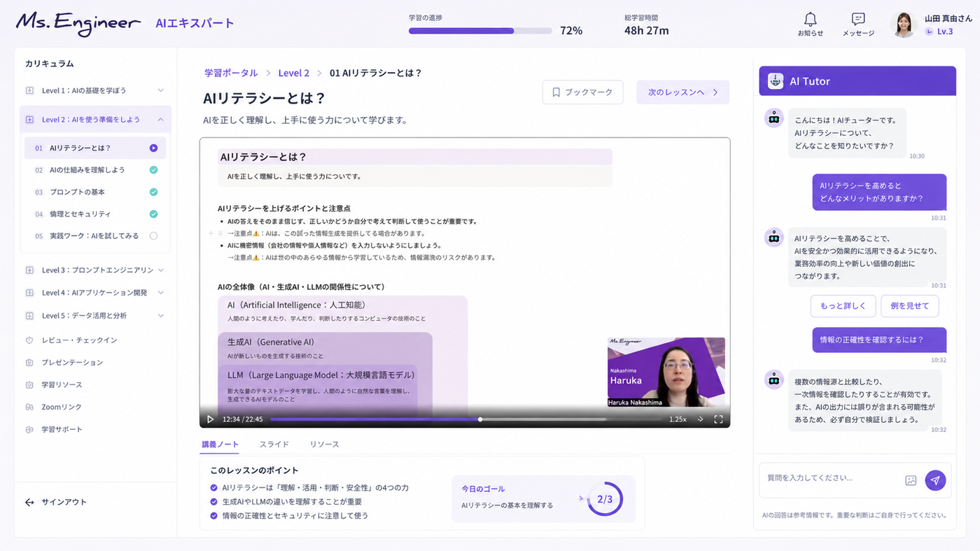The height and width of the screenshot is (551, 980).
Task: Open Level 2 breadcrumb link
Action: tap(293, 73)
